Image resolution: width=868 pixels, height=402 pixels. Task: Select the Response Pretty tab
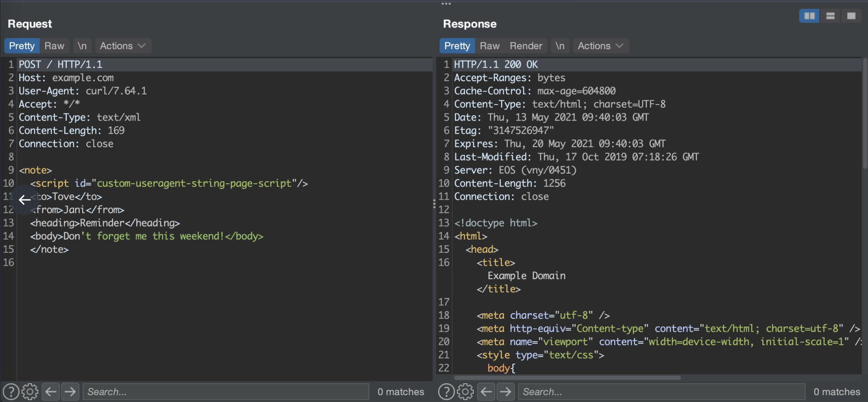[457, 46]
